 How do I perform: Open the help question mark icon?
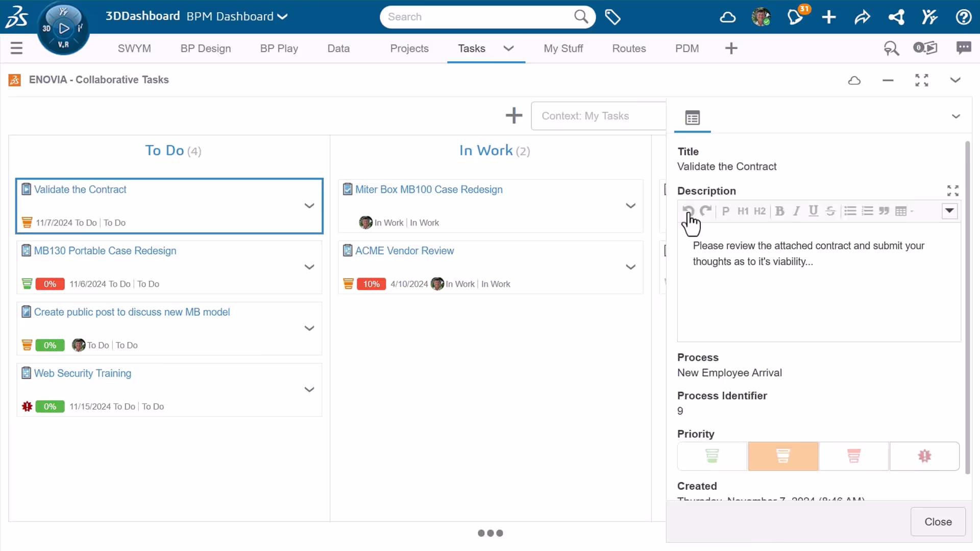coord(963,17)
